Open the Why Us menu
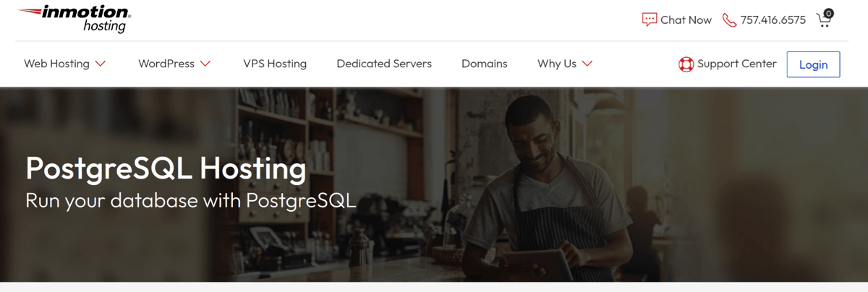The height and width of the screenshot is (292, 868). 557,64
